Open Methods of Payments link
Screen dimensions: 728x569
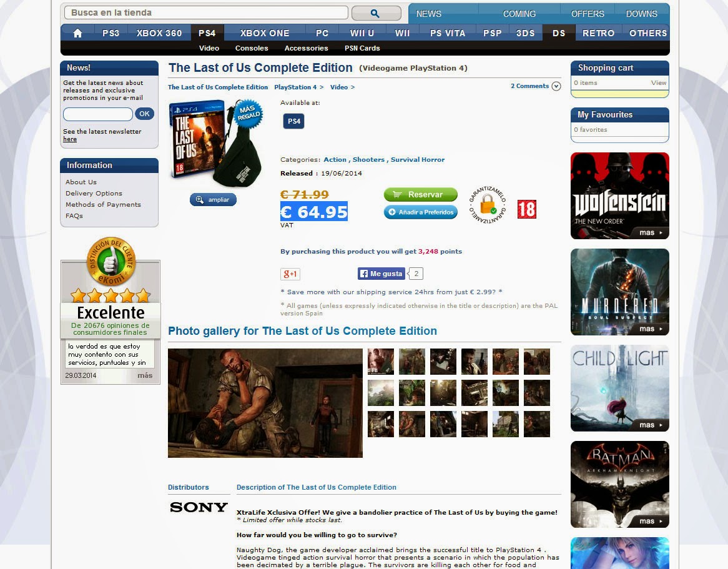103,204
